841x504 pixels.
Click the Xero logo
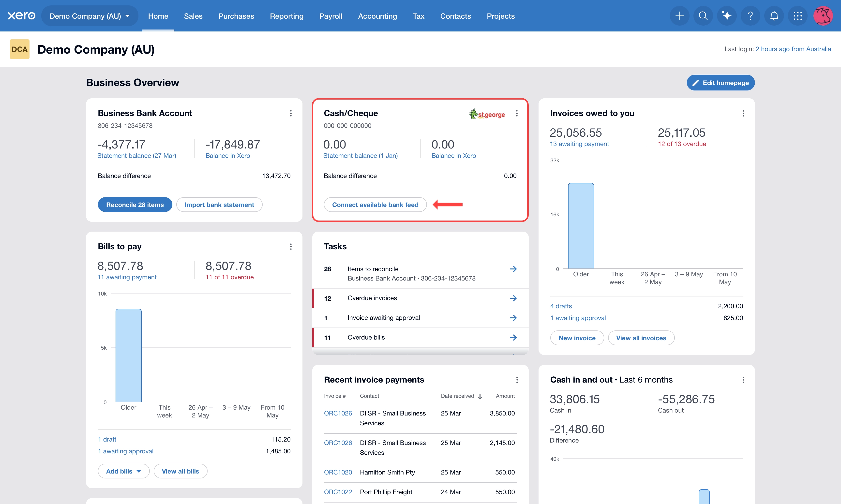[x=21, y=16]
